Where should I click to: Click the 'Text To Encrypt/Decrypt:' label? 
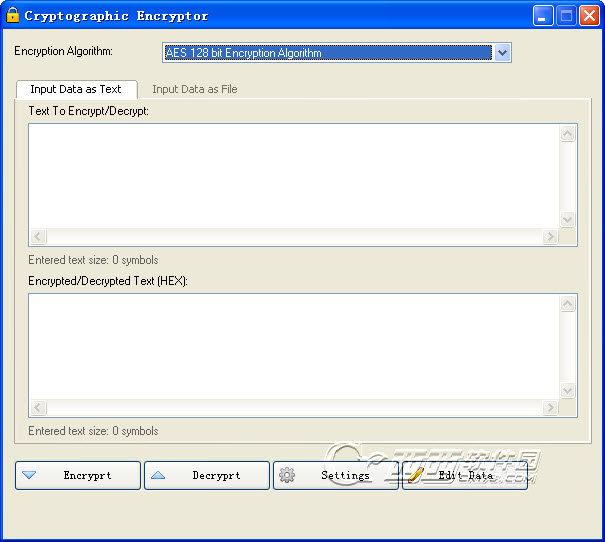click(x=88, y=111)
